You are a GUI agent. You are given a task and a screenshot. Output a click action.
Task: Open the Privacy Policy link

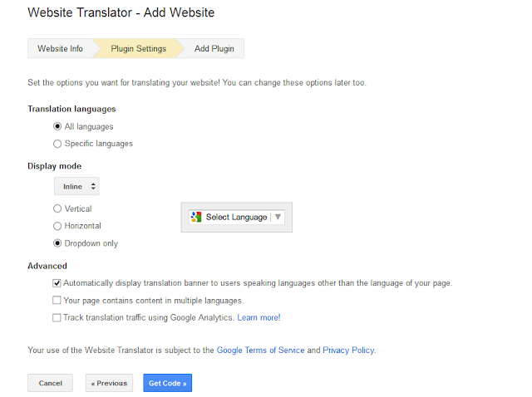(348, 350)
